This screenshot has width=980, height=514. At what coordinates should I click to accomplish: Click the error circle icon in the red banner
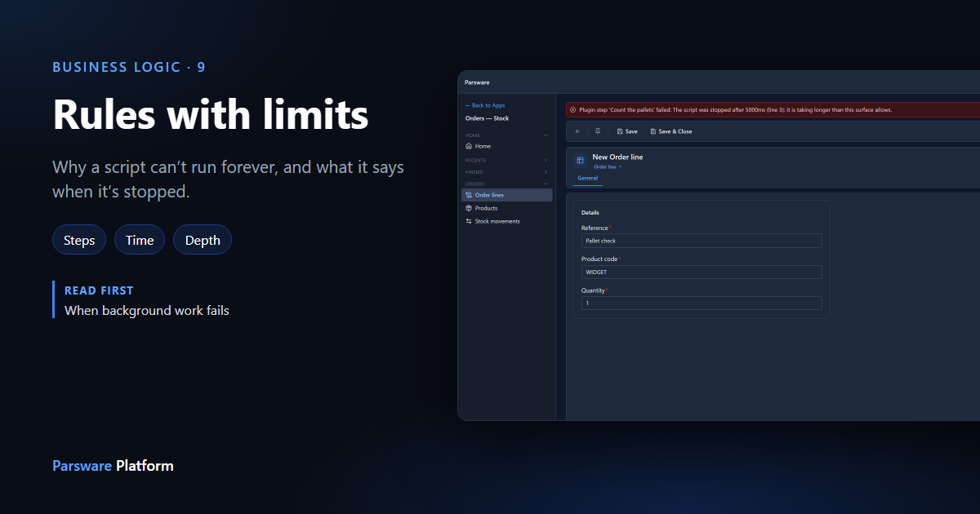point(572,109)
